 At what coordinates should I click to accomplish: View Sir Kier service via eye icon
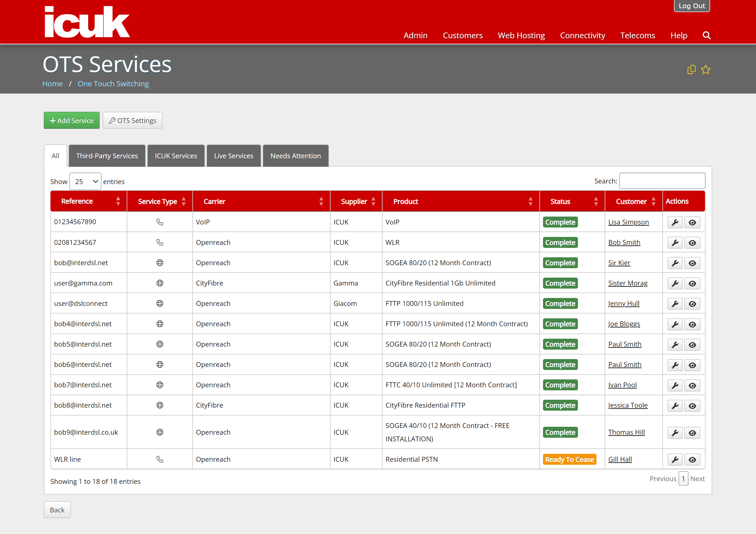click(692, 263)
